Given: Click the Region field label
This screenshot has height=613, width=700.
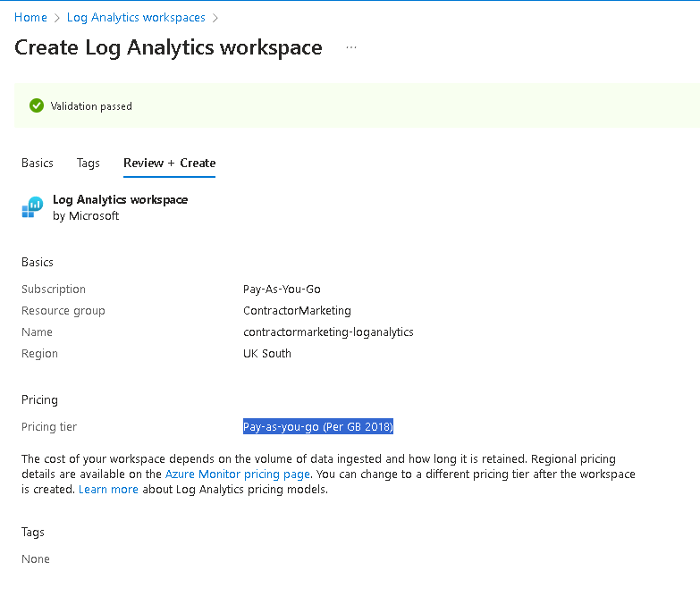Looking at the screenshot, I should [x=39, y=353].
